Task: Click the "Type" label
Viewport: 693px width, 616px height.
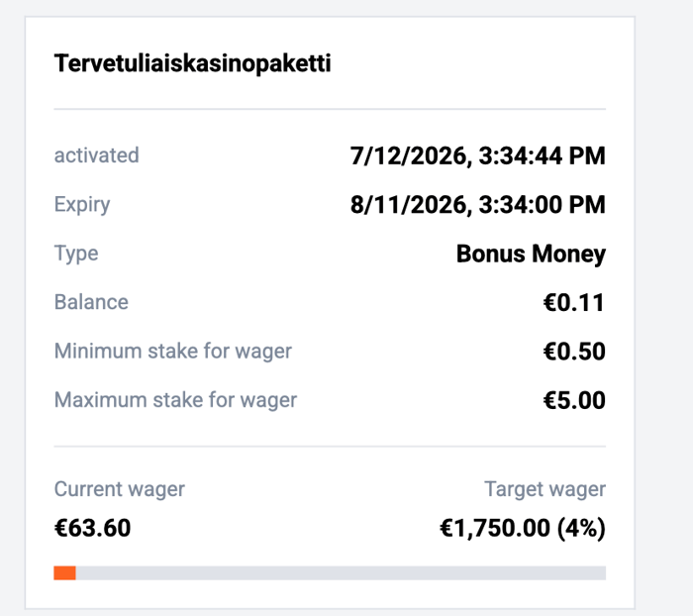Action: tap(76, 254)
